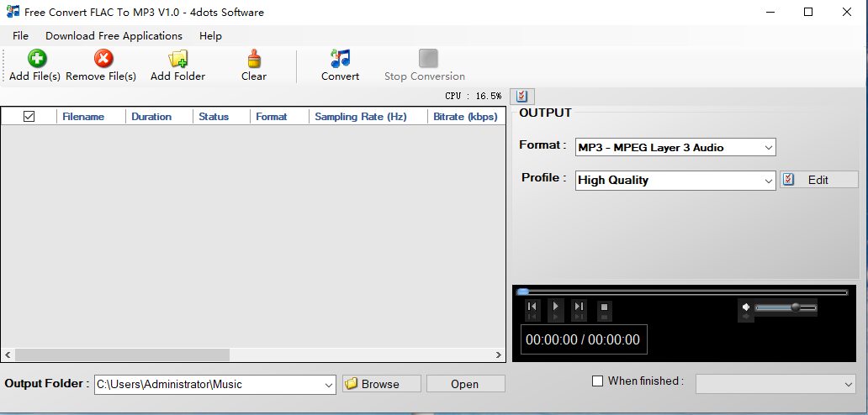868x415 pixels.
Task: Click the Remove File(s) red X icon
Action: coord(103,58)
